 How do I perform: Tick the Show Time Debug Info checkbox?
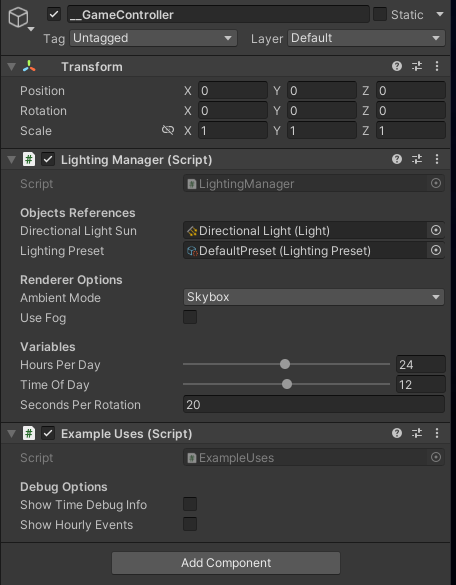[190, 504]
